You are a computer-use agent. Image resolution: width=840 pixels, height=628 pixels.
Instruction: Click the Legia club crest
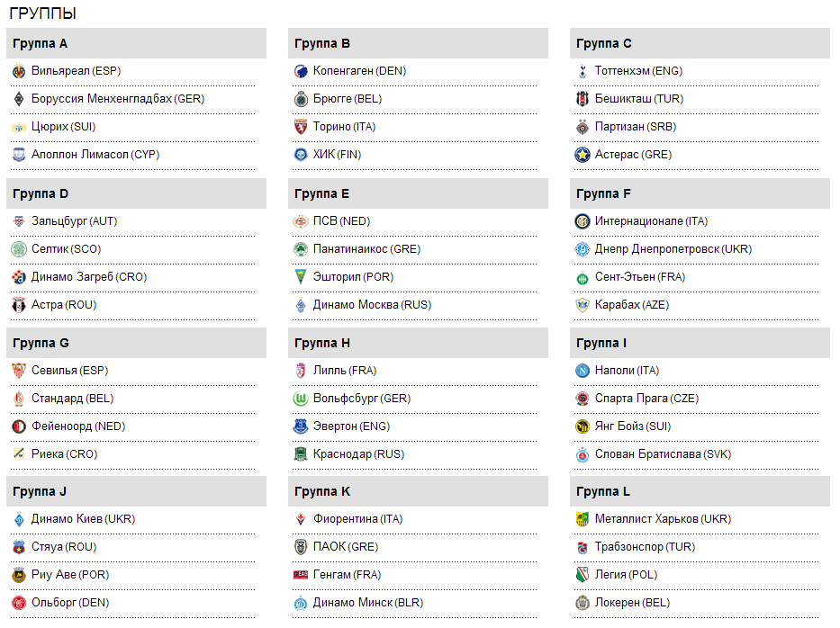click(x=583, y=575)
